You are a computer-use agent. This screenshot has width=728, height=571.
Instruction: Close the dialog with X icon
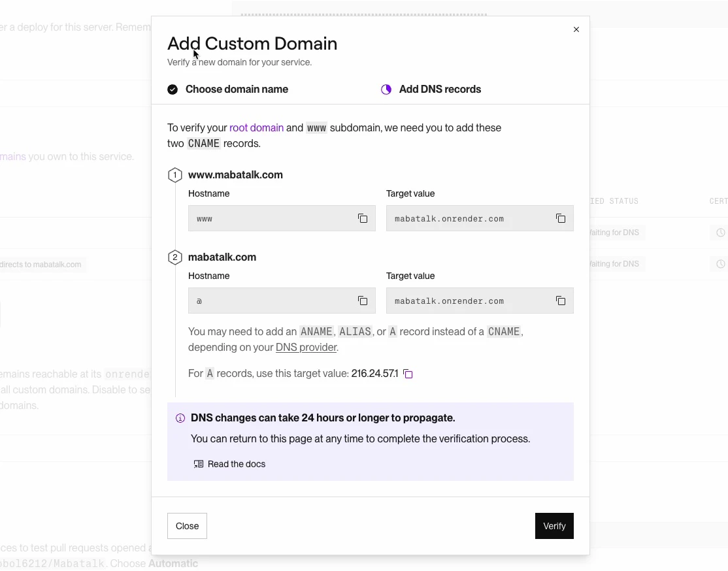pos(576,29)
